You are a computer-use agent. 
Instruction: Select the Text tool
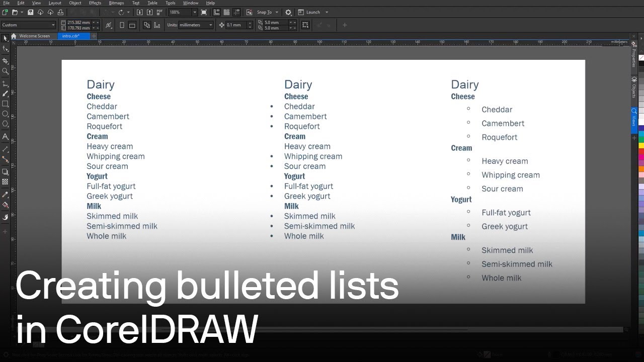point(6,136)
